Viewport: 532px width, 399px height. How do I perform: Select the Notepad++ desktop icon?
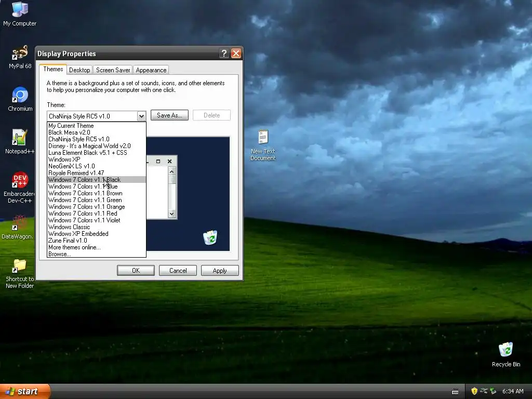(x=19, y=142)
